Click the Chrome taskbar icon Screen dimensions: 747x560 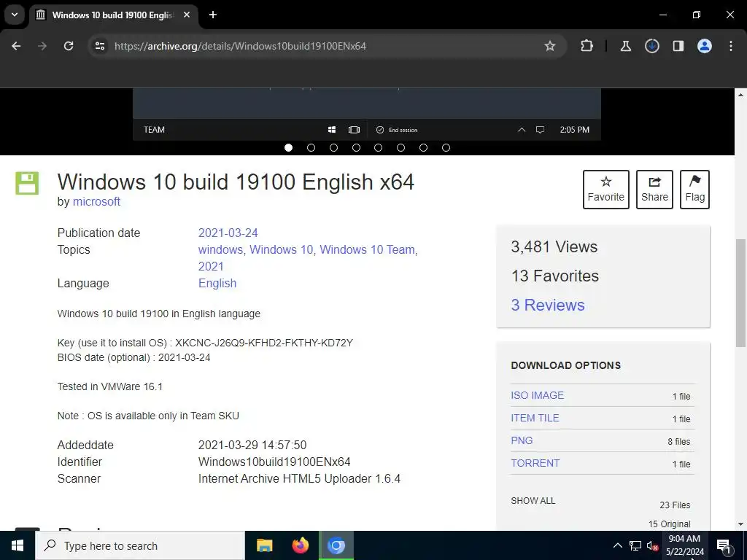click(x=336, y=545)
